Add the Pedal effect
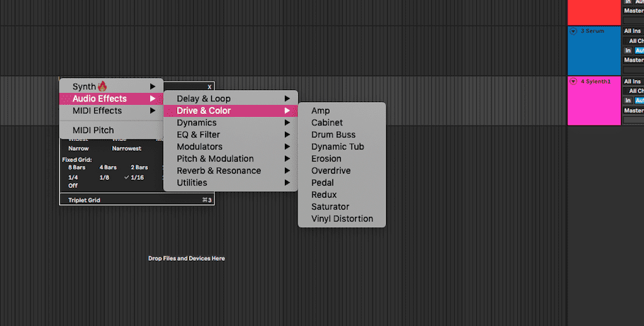This screenshot has height=326, width=644. coord(341,183)
